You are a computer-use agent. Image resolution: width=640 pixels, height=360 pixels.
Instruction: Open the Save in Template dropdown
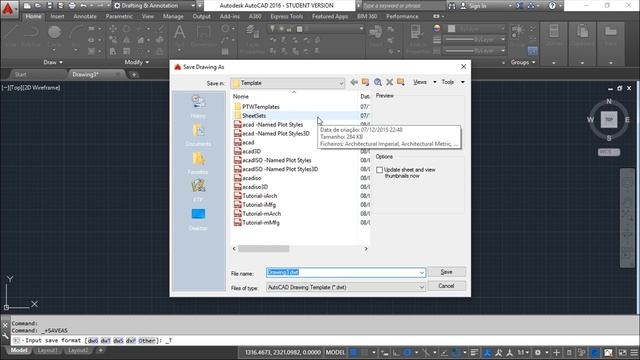pyautogui.click(x=288, y=83)
